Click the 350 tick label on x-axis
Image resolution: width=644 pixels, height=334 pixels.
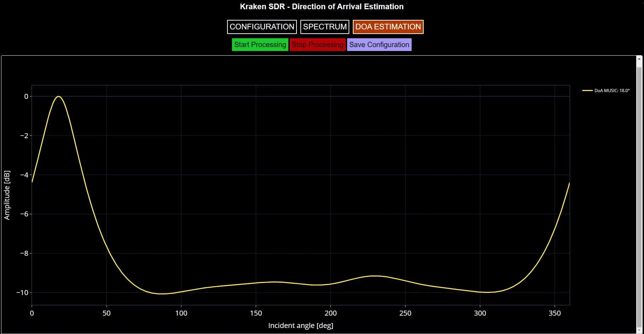[x=554, y=313]
